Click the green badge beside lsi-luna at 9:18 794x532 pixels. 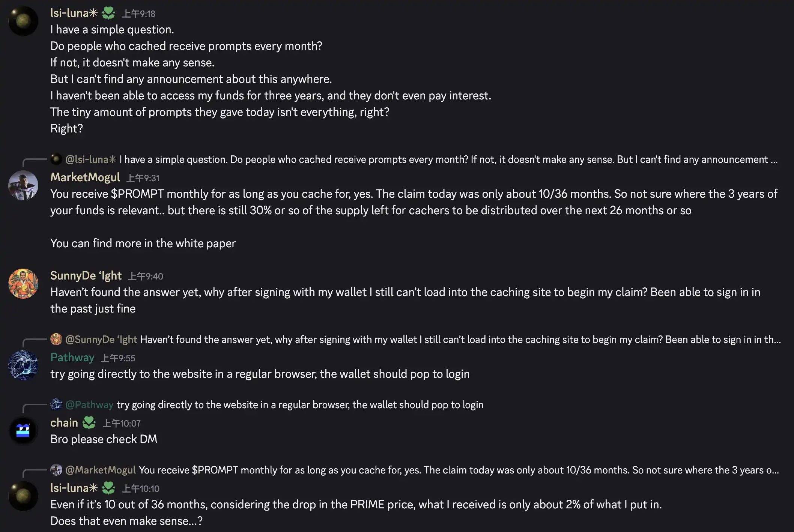108,13
